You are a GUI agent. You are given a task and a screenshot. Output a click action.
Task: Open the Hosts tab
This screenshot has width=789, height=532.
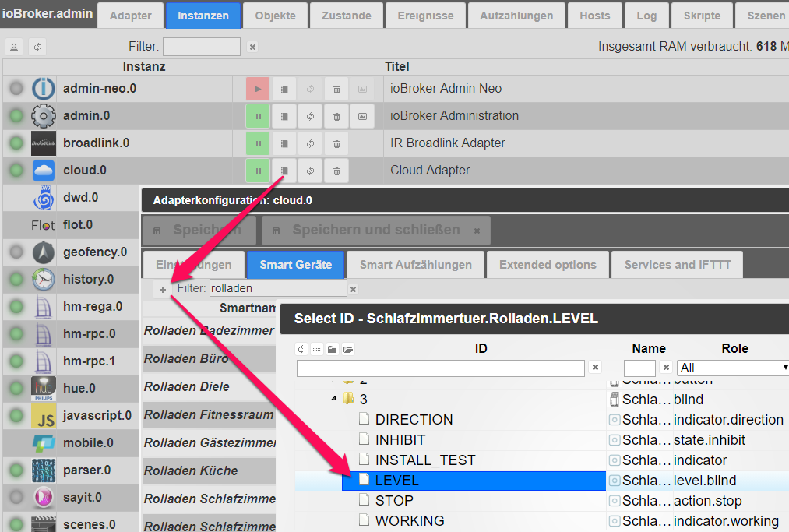[595, 16]
